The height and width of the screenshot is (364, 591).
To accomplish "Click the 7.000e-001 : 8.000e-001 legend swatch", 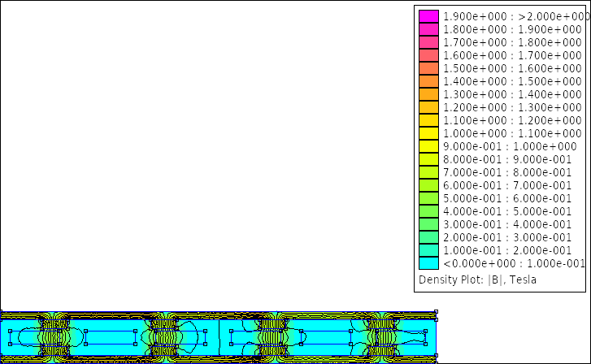I will [x=428, y=172].
